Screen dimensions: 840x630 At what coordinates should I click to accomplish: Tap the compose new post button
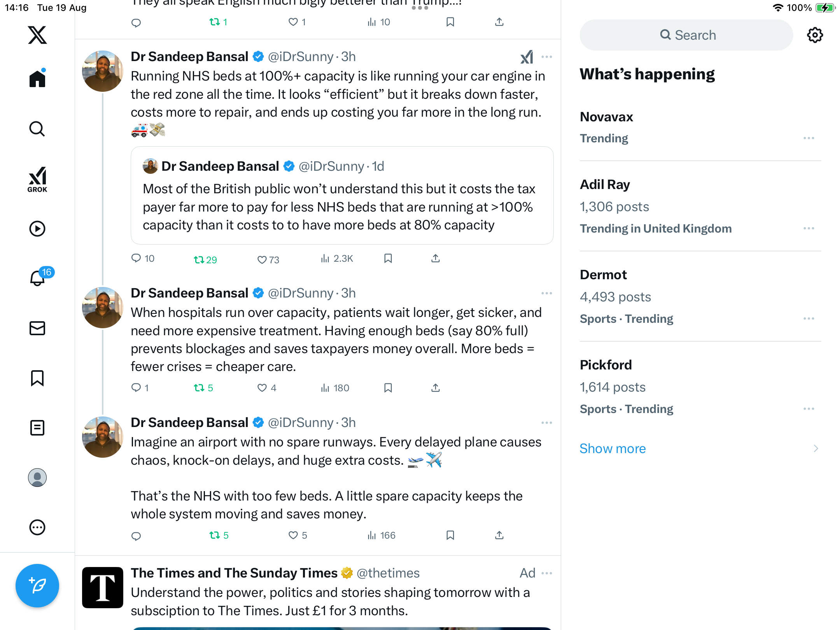coord(37,585)
